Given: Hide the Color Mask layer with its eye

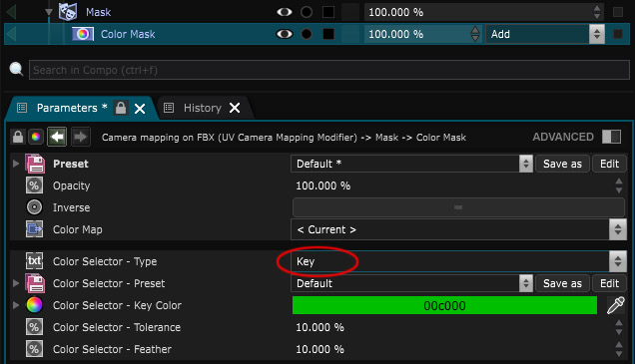Looking at the screenshot, I should coord(285,34).
